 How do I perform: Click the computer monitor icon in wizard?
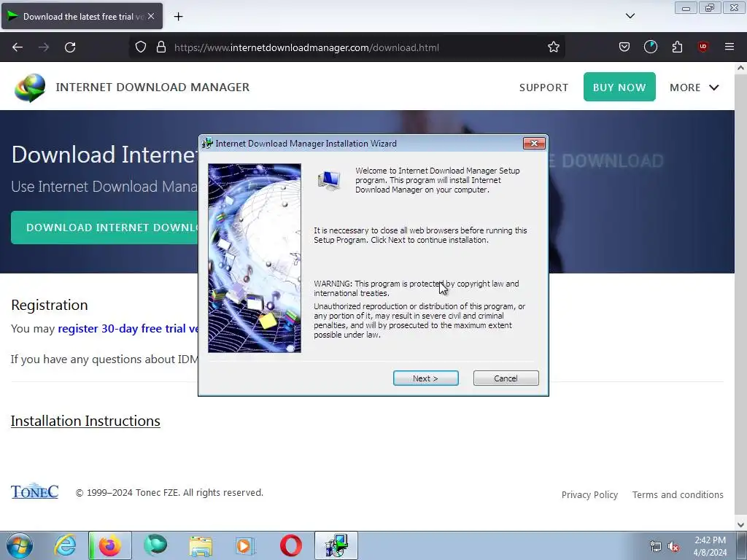pos(329,181)
